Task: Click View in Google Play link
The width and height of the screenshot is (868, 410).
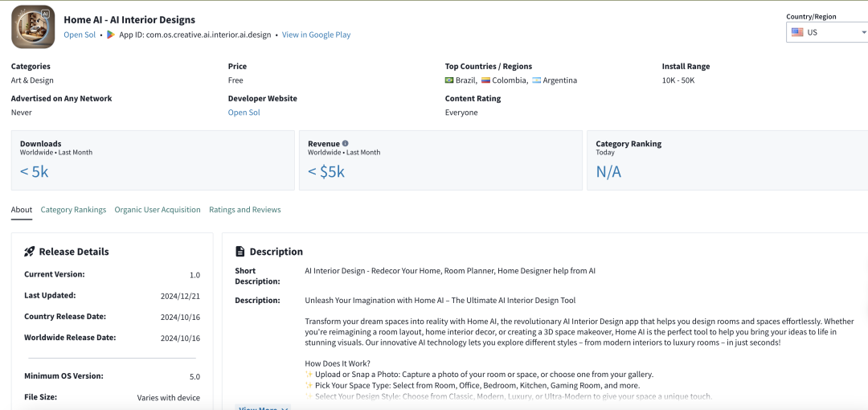Action: point(316,35)
